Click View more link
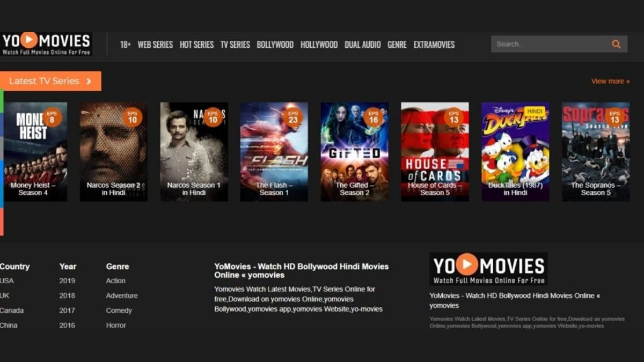The image size is (644, 362). [611, 81]
